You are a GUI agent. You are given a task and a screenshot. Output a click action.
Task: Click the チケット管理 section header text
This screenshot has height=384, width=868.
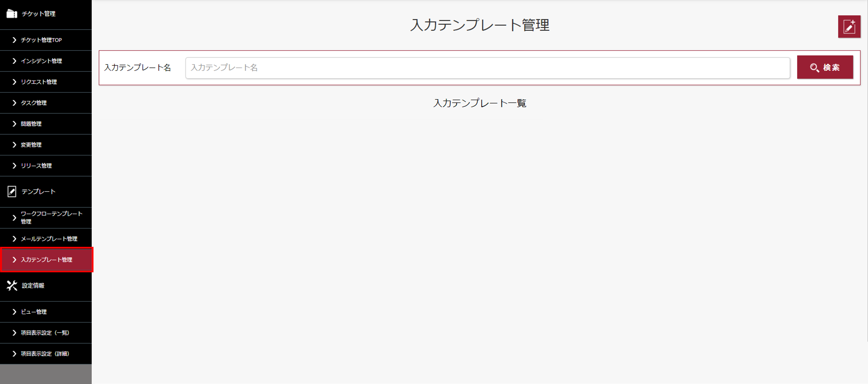point(38,14)
